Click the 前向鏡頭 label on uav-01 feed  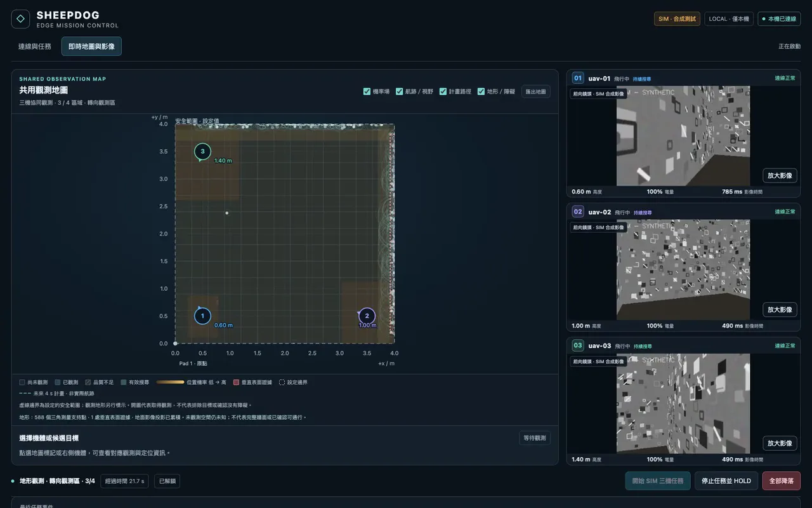(x=598, y=94)
